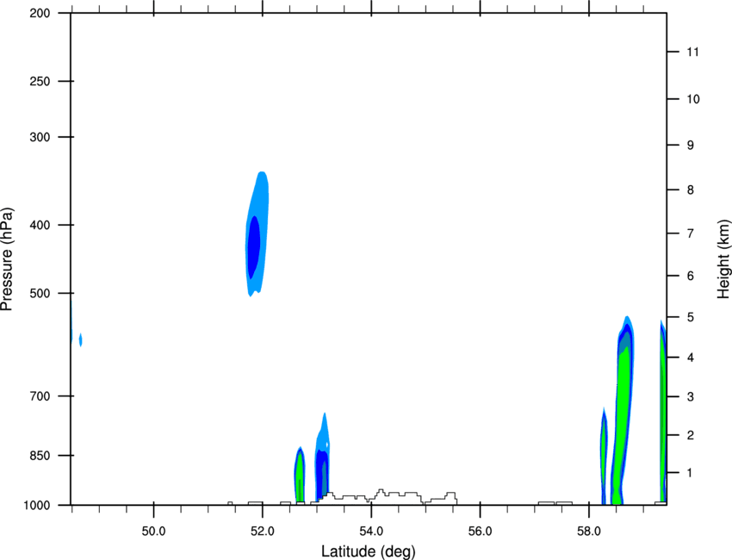
Task: Click the dark blue core near 52.0 latitude
Action: pos(253,246)
